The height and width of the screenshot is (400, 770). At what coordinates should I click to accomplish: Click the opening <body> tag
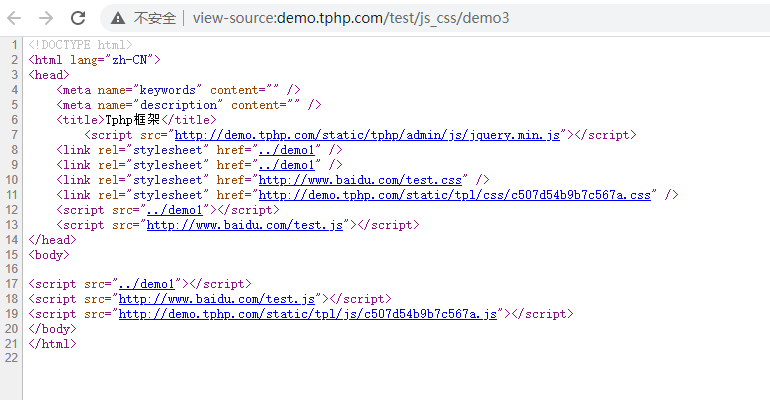pos(49,255)
